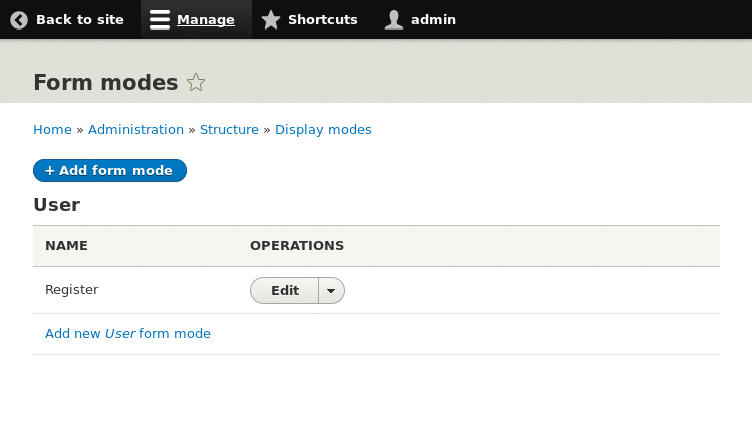The image size is (752, 445).
Task: Click the Shortcuts star icon in toolbar
Action: (x=271, y=20)
